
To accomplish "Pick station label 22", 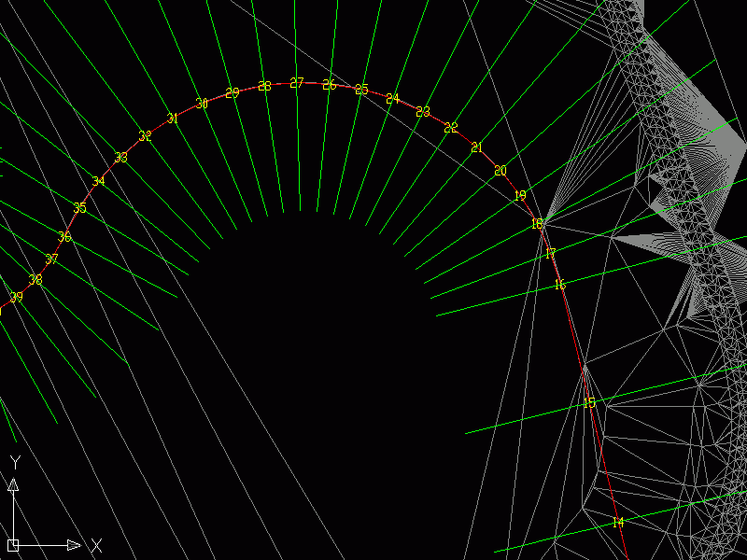I will (x=451, y=128).
